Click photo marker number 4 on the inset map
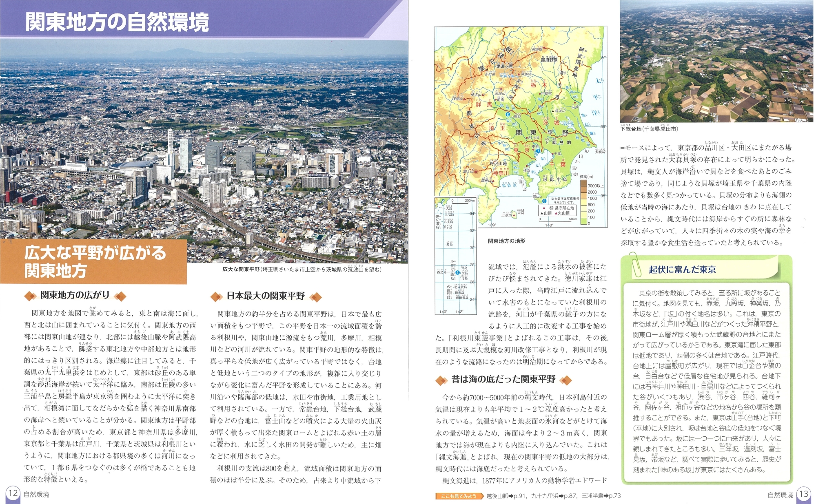 pyautogui.click(x=457, y=272)
